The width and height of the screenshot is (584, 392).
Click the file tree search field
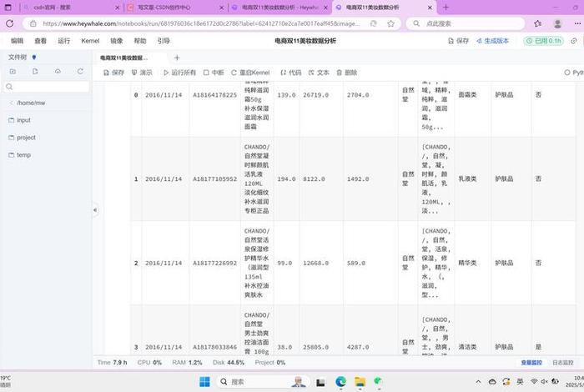point(47,87)
